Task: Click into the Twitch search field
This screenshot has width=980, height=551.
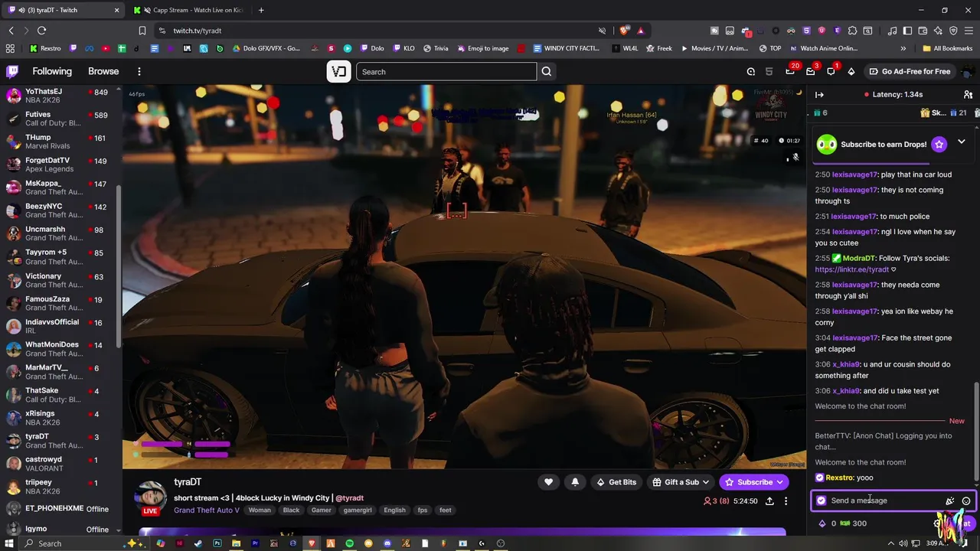Action: [446, 72]
